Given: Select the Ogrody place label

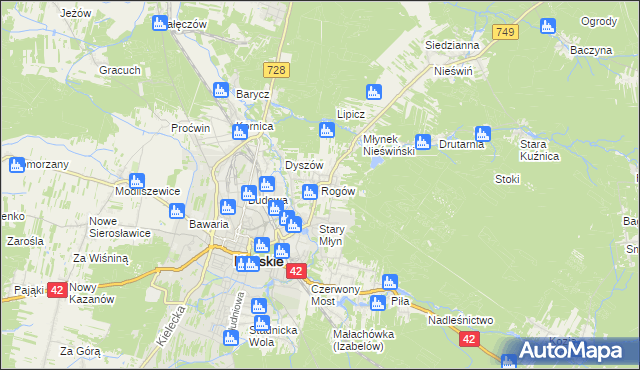Looking at the screenshot, I should [x=599, y=21].
